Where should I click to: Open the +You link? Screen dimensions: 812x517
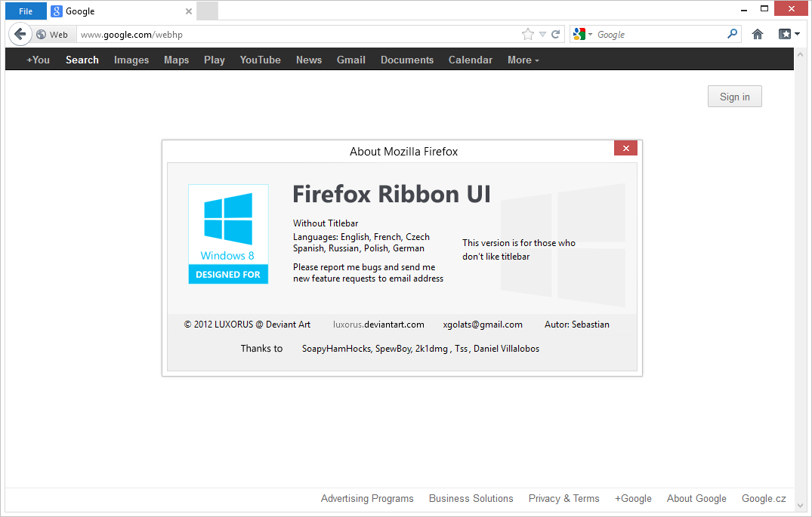pyautogui.click(x=39, y=60)
